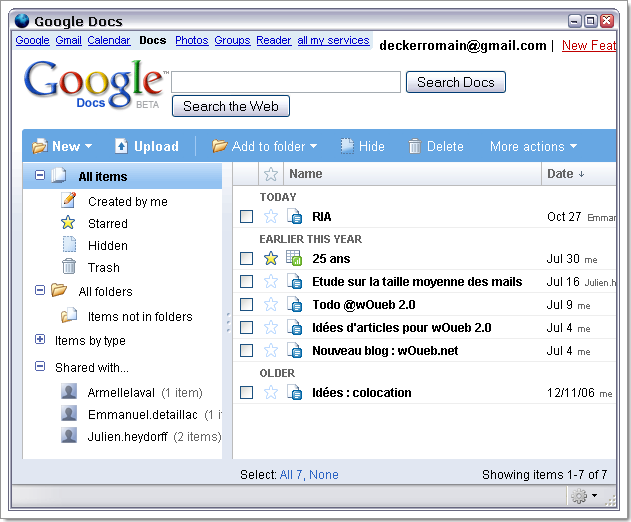Open the More actions dropdown

click(533, 146)
